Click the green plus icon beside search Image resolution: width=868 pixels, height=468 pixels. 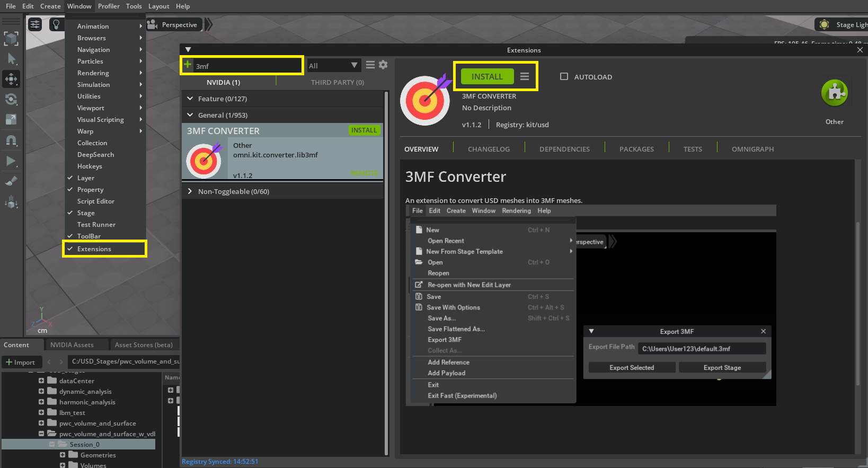pyautogui.click(x=188, y=65)
